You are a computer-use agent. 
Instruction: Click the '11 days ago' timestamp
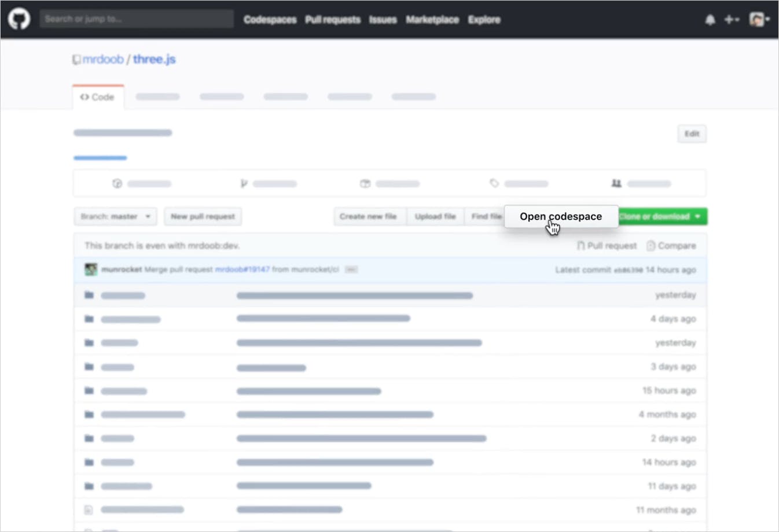point(672,486)
